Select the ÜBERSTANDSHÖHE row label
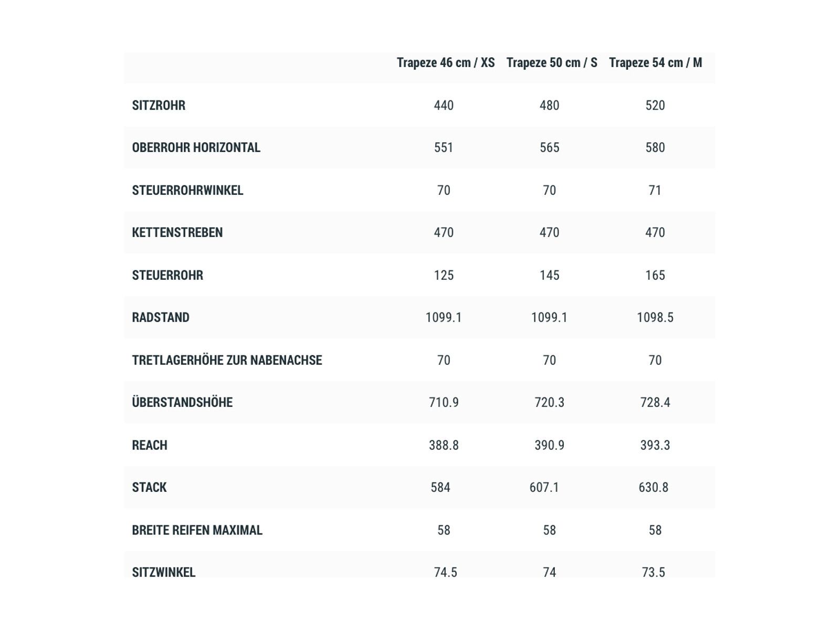The width and height of the screenshot is (840, 630). point(182,403)
